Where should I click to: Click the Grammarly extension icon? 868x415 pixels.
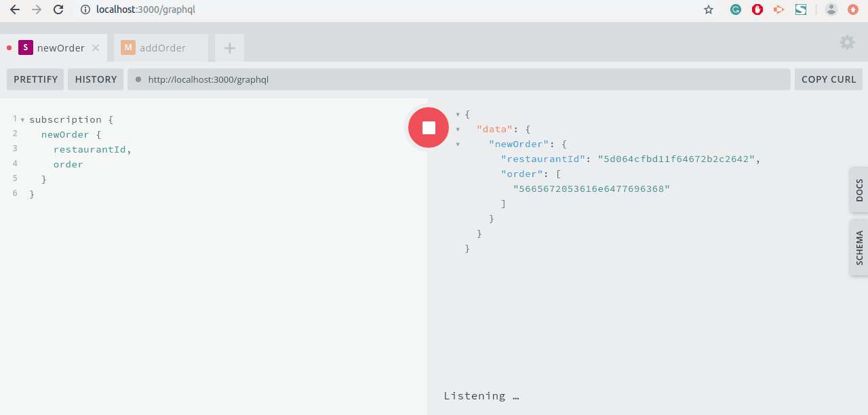[735, 9]
